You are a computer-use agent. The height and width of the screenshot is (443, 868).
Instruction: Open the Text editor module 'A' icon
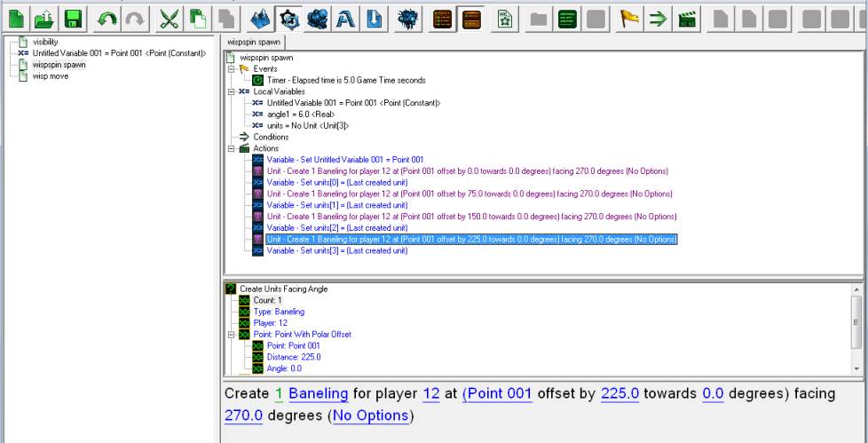[344, 18]
